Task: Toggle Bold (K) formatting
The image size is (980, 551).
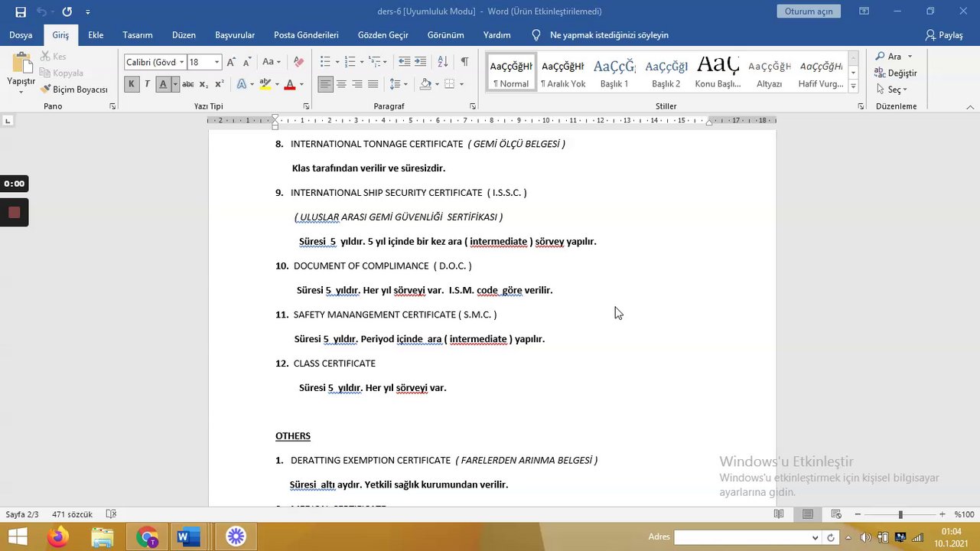Action: (132, 84)
